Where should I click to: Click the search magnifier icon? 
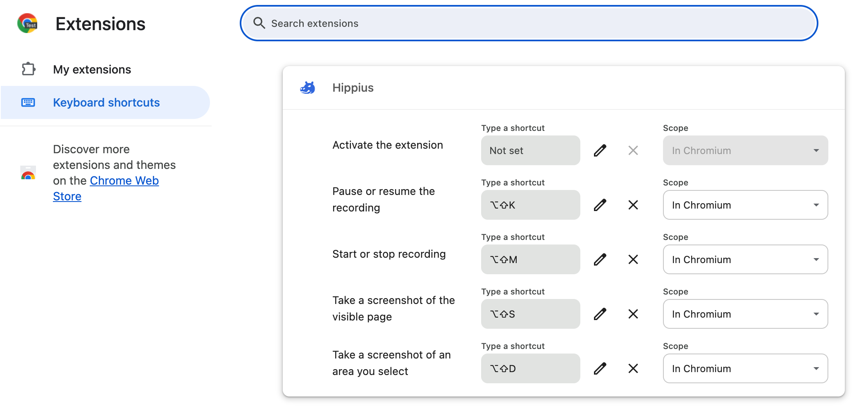[x=259, y=23]
